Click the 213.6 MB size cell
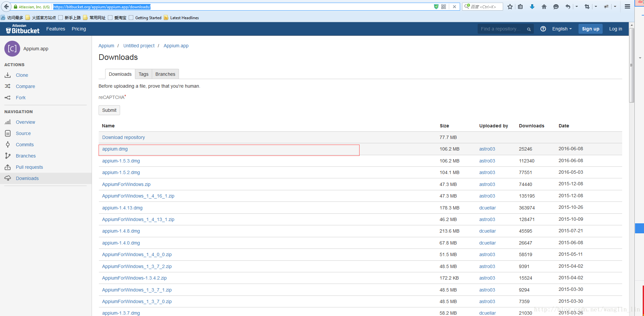The height and width of the screenshot is (316, 644). coord(450,231)
